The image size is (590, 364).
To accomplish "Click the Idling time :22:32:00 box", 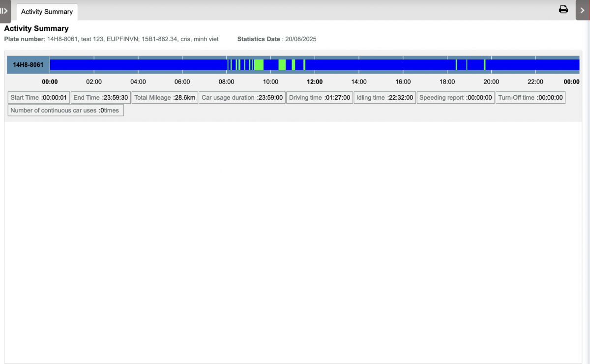I will [385, 98].
